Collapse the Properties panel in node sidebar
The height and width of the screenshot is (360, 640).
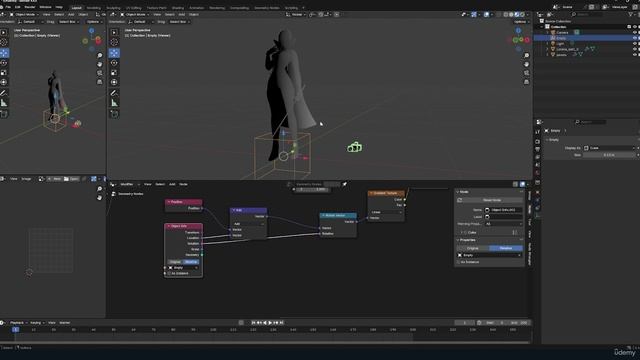[x=458, y=240]
